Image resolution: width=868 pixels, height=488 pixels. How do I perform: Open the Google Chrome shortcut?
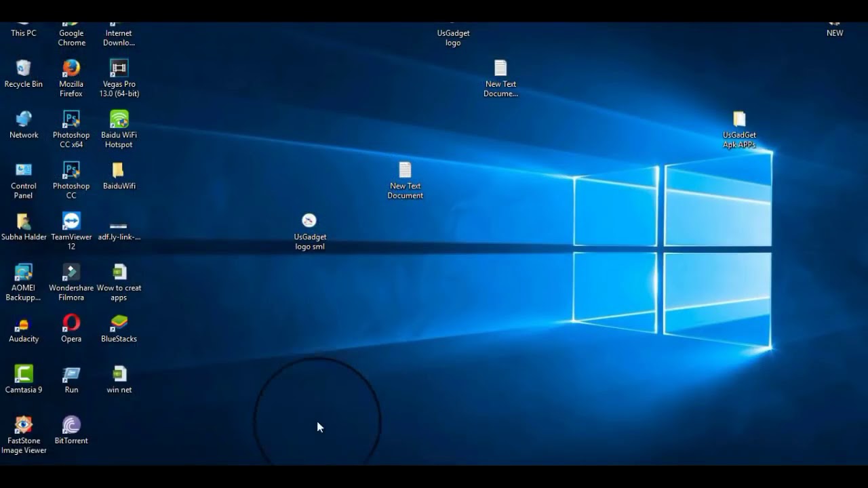(71, 35)
